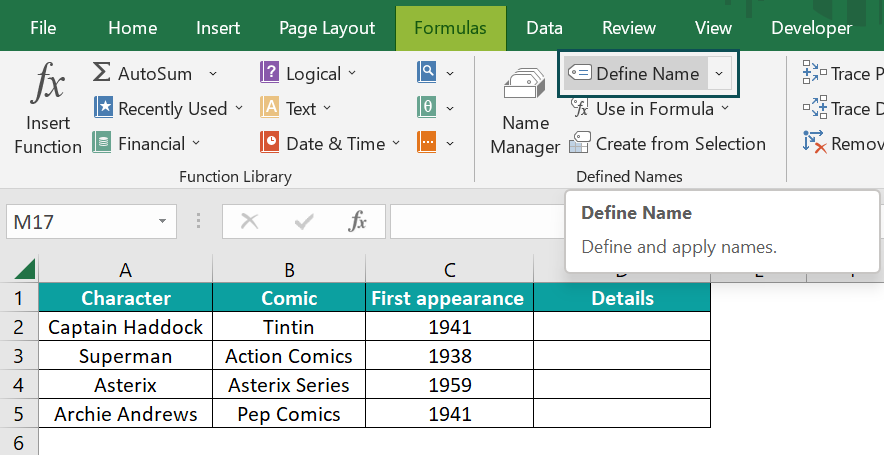Expand the Logical dropdown arrow
884x455 pixels.
coord(352,73)
